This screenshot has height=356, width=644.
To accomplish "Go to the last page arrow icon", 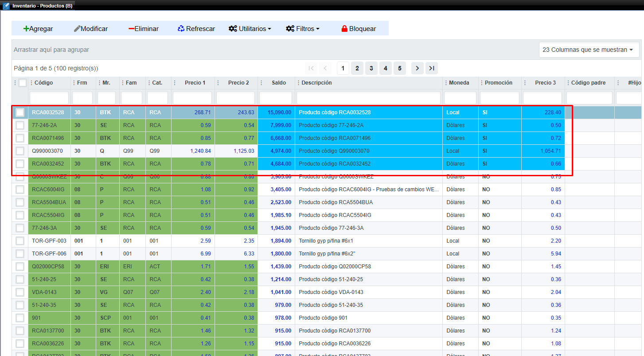I will [x=432, y=68].
